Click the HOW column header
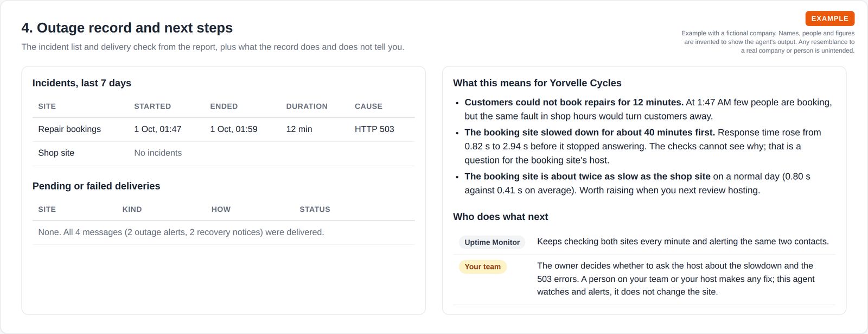This screenshot has width=868, height=334. (221, 210)
